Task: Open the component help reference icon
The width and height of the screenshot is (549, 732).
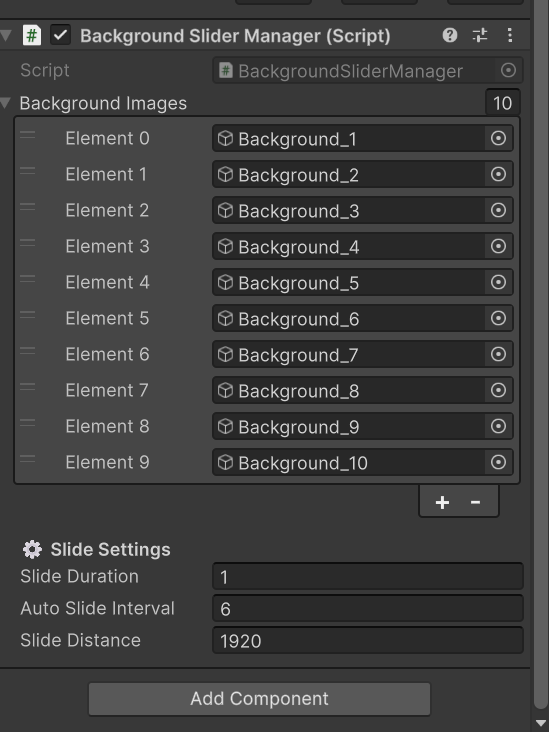Action: (450, 35)
